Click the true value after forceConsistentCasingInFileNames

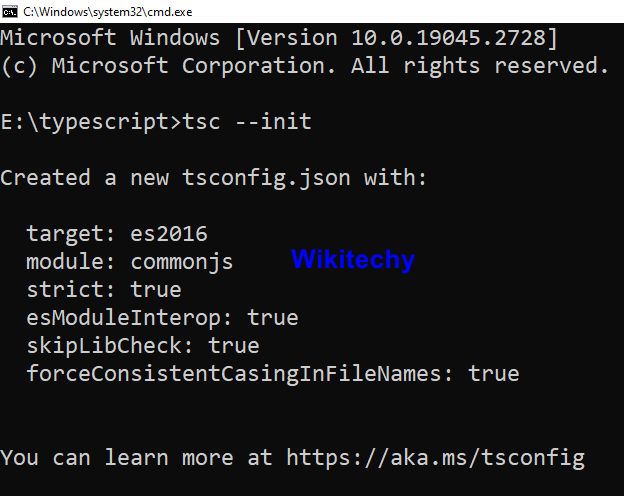(x=494, y=374)
